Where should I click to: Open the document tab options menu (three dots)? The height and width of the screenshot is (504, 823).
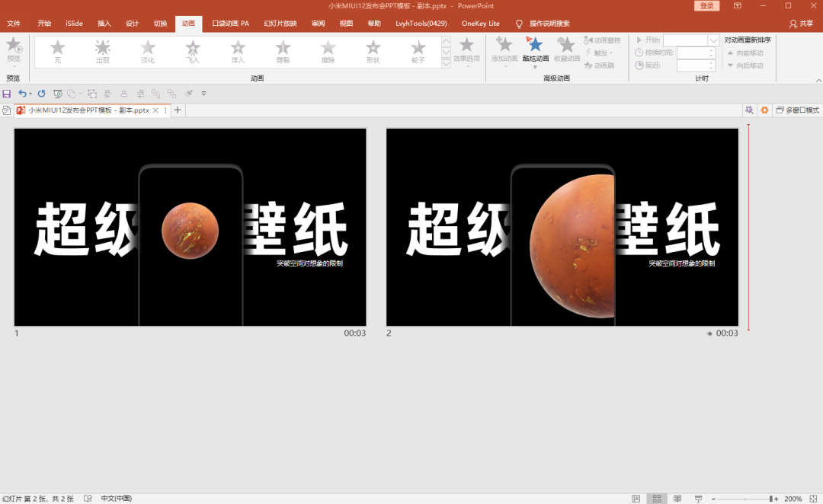click(x=165, y=110)
